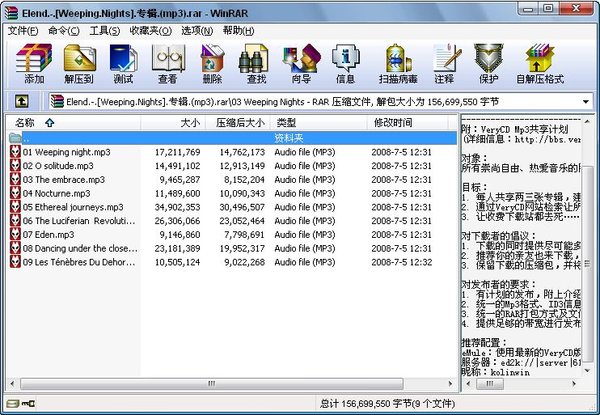The image size is (600, 415).
Task: Sort by 压缩后大小 column header
Action: (238, 123)
